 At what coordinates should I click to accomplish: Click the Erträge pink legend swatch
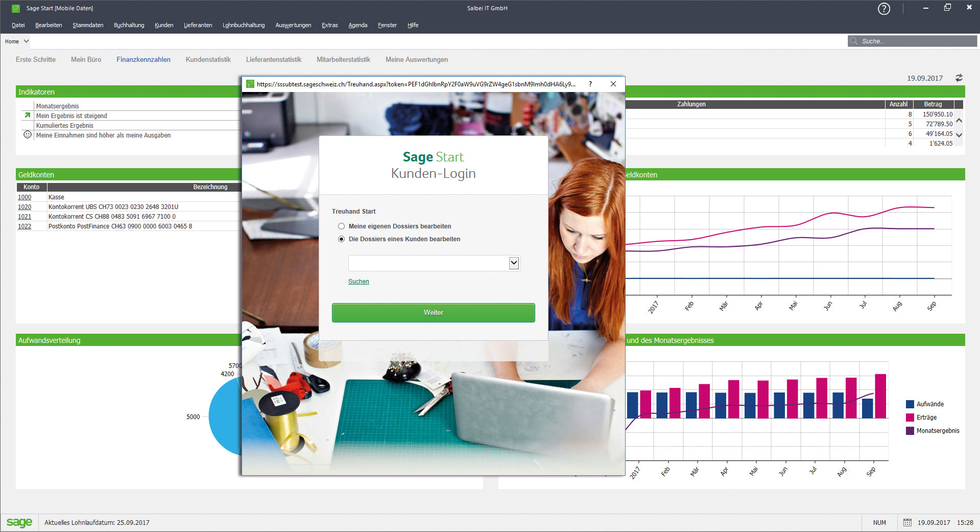tap(910, 418)
